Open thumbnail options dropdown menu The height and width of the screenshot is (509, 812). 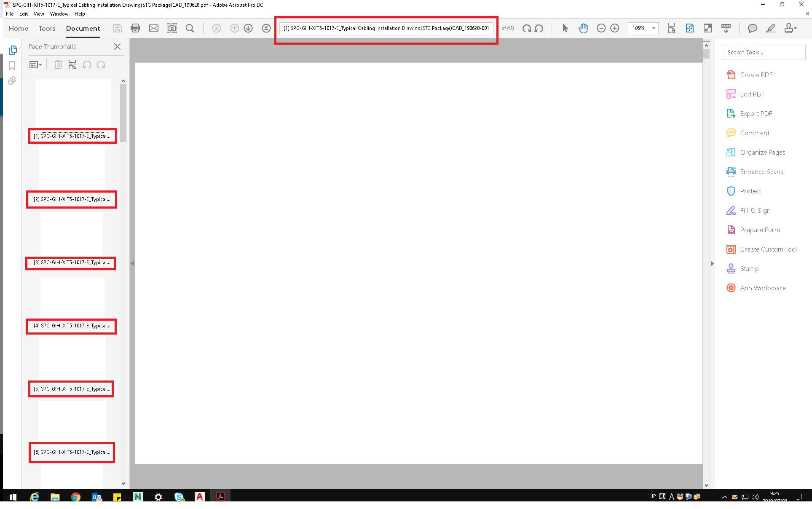tap(35, 64)
